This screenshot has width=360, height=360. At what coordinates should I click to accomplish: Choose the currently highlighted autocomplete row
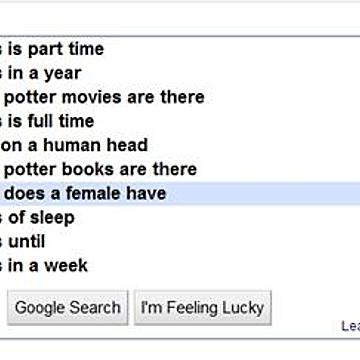click(180, 194)
